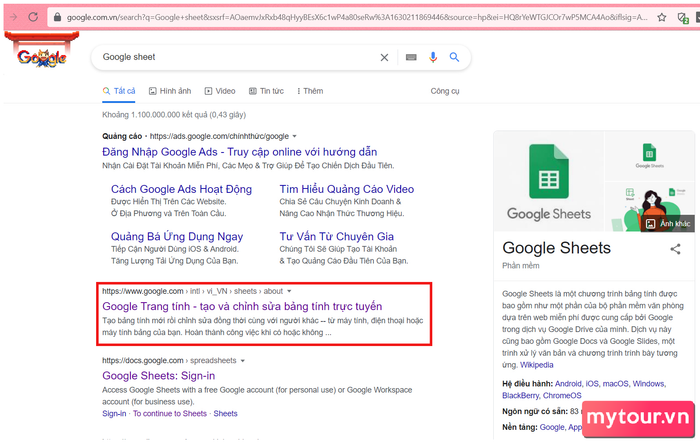Screen dimensions: 700x445
Task: Open Google Sheets: Sign-in result
Action: (158, 376)
